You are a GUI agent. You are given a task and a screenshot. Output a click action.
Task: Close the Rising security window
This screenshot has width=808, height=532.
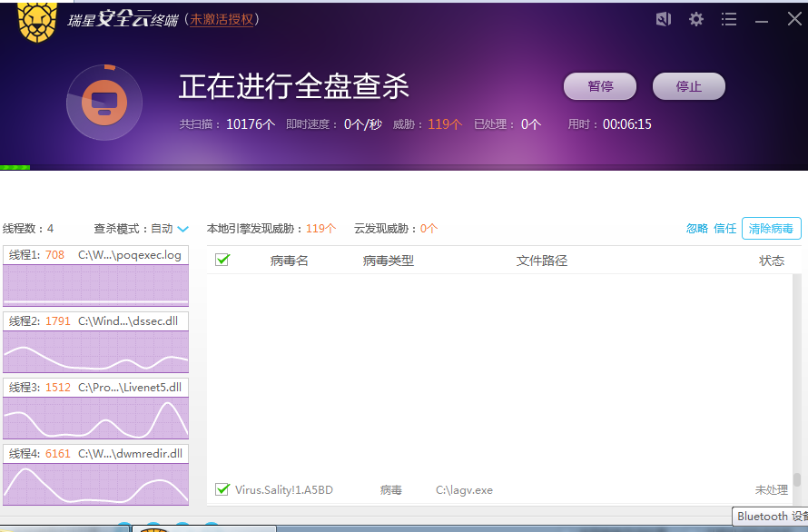pyautogui.click(x=794, y=19)
